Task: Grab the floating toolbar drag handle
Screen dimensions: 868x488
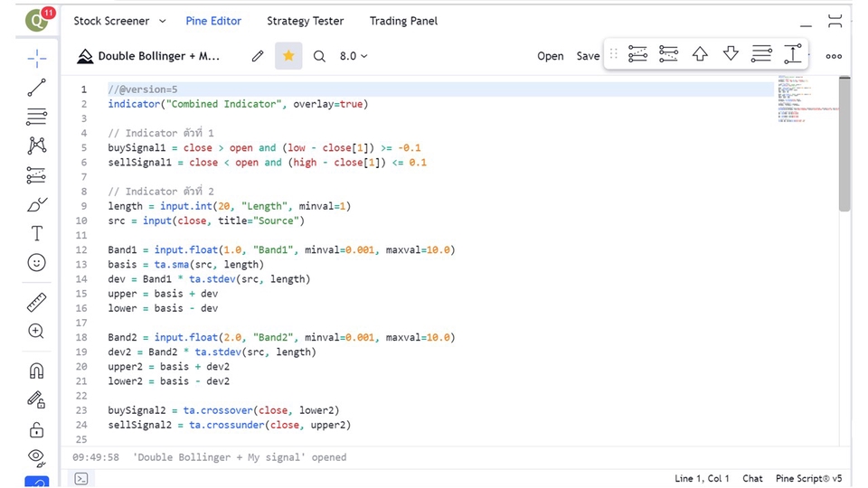Action: pyautogui.click(x=613, y=53)
